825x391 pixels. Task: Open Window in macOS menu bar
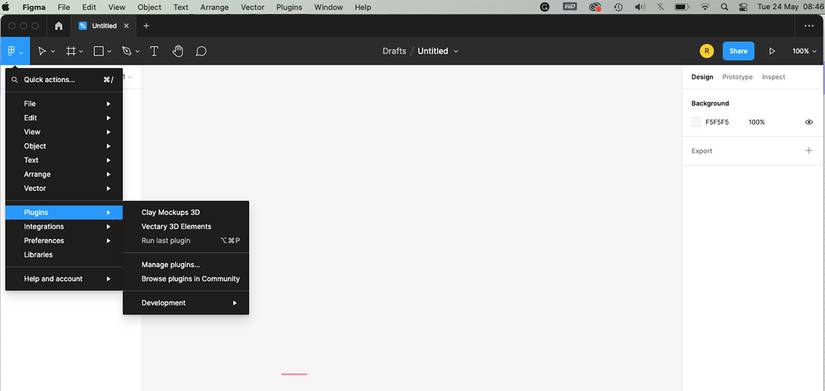click(327, 7)
